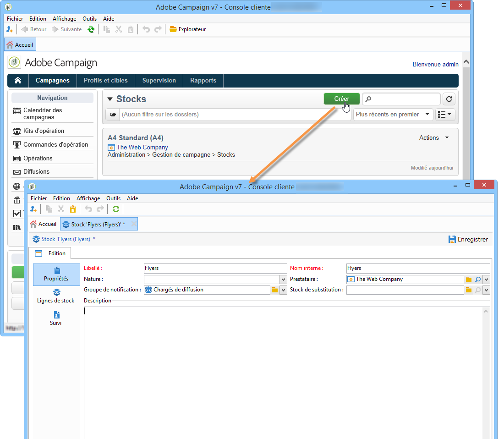Select the Edition tab of the stock form
This screenshot has width=504, height=439.
coord(50,253)
